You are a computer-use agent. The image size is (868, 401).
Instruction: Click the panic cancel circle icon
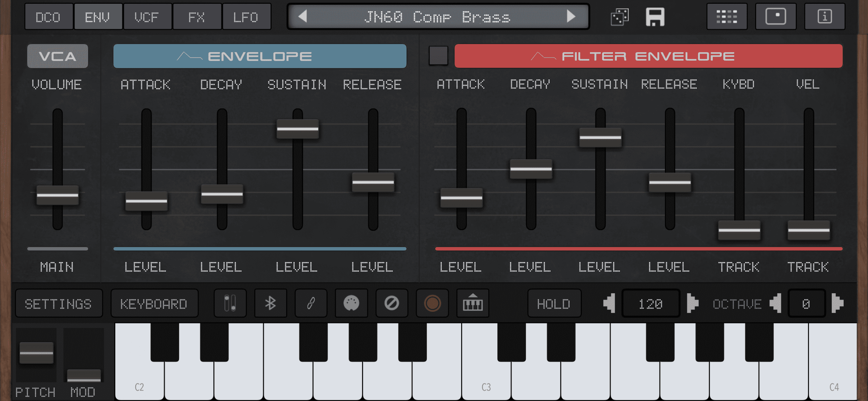coord(392,303)
